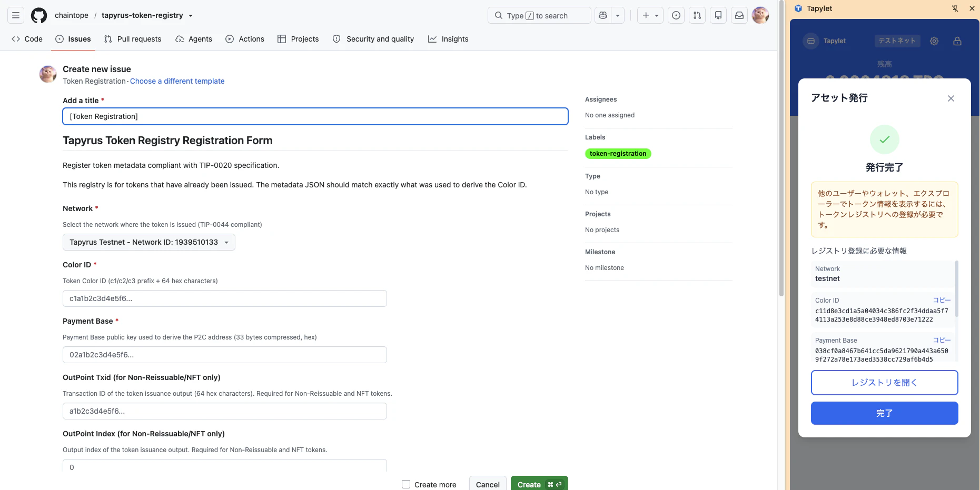980x490 pixels.
Task: Click the token-registration label
Action: pyautogui.click(x=618, y=154)
